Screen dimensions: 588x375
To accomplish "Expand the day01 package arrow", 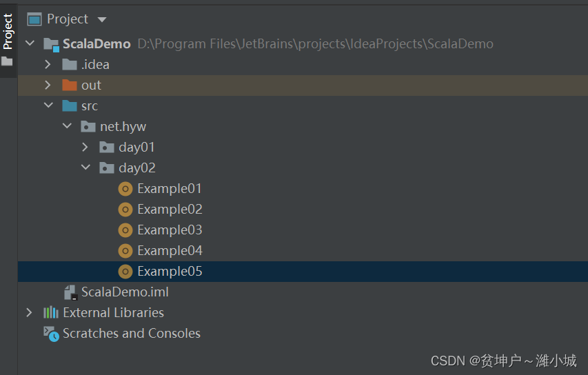I will coord(85,148).
